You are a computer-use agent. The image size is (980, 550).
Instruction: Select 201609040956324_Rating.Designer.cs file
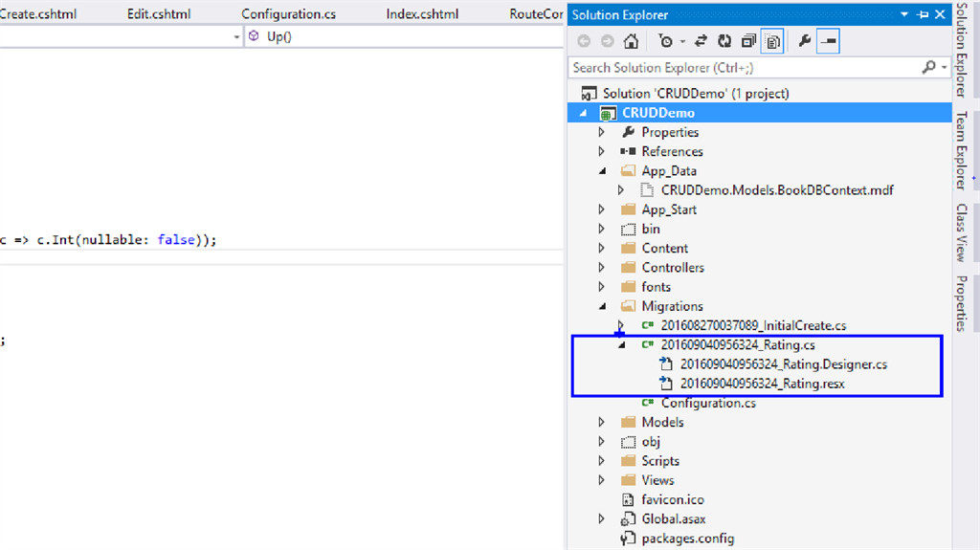point(784,364)
